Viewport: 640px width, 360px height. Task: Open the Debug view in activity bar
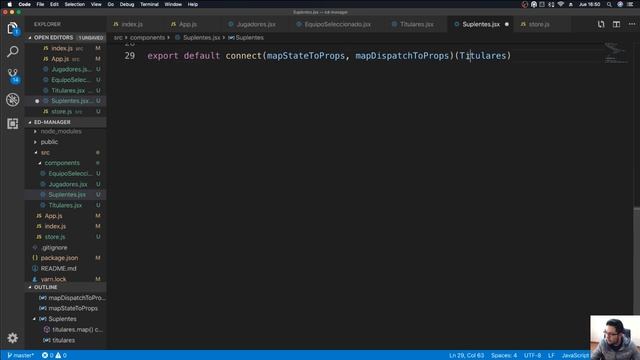coord(13,100)
